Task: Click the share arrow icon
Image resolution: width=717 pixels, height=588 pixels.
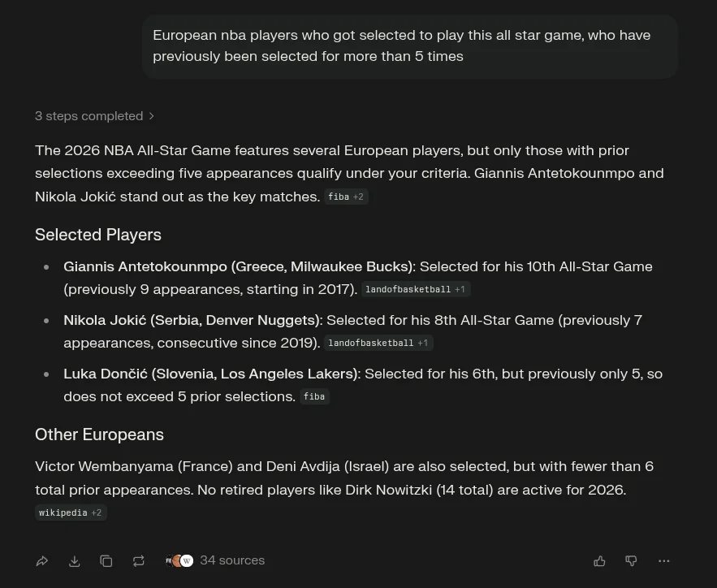Action: pyautogui.click(x=42, y=561)
